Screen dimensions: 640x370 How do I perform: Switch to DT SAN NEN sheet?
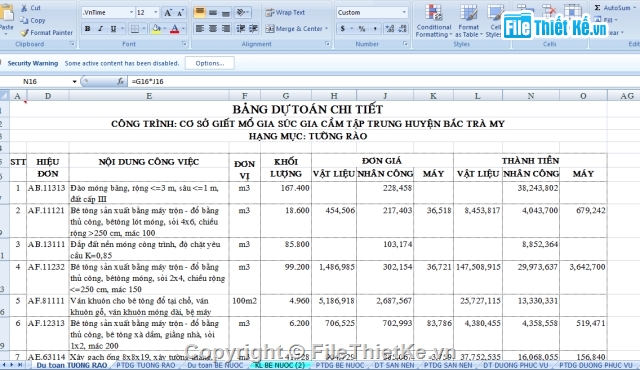394,365
